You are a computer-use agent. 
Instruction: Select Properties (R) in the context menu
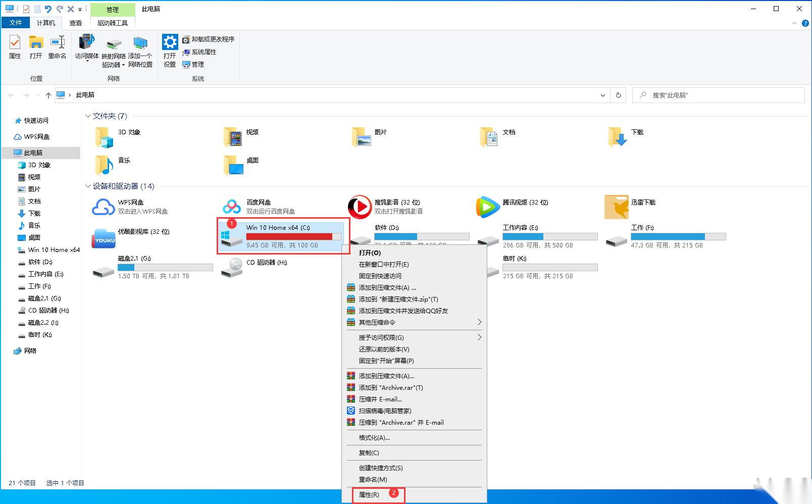(369, 494)
